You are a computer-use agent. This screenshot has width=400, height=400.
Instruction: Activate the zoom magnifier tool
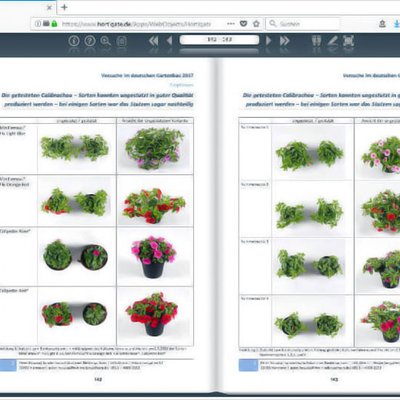pyautogui.click(x=106, y=41)
